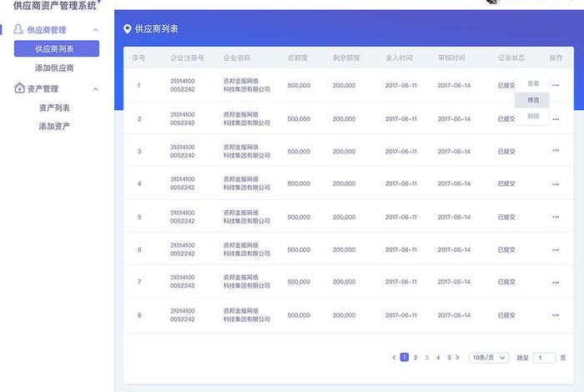The width and height of the screenshot is (584, 392).
Task: Click the jump-to-page number input field
Action: (x=544, y=358)
